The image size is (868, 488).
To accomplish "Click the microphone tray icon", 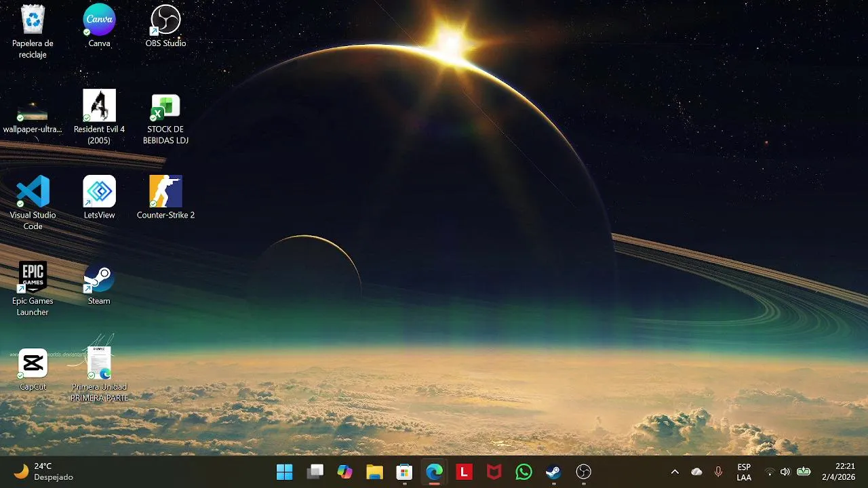I will point(718,472).
